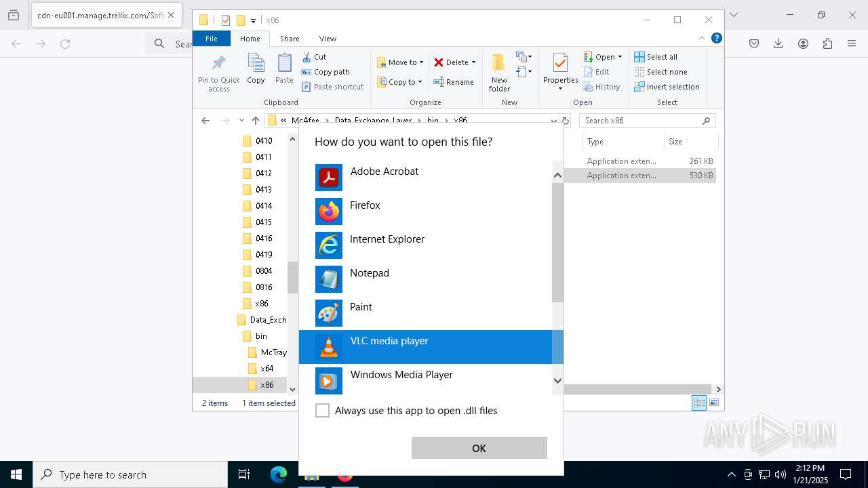Switch to details view layout
This screenshot has height=488, width=868.
698,403
